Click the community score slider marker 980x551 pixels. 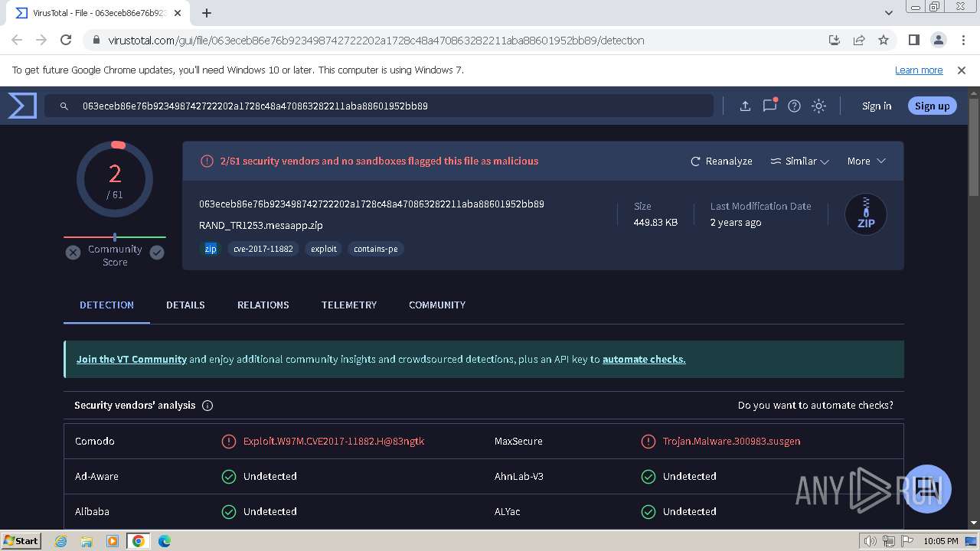115,237
